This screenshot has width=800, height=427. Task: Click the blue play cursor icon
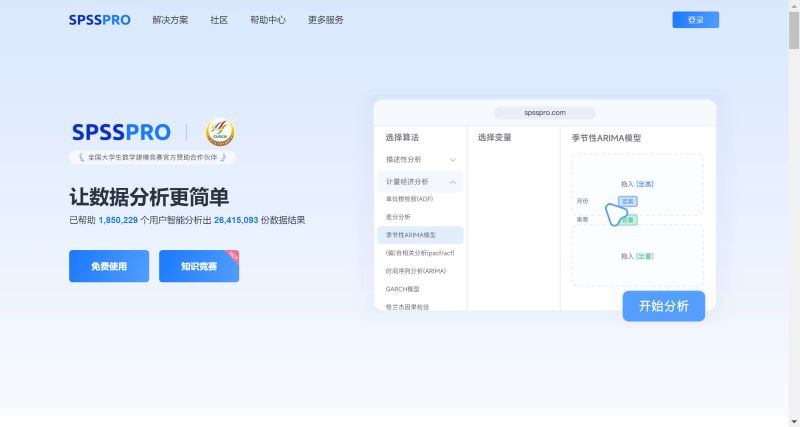pyautogui.click(x=617, y=214)
